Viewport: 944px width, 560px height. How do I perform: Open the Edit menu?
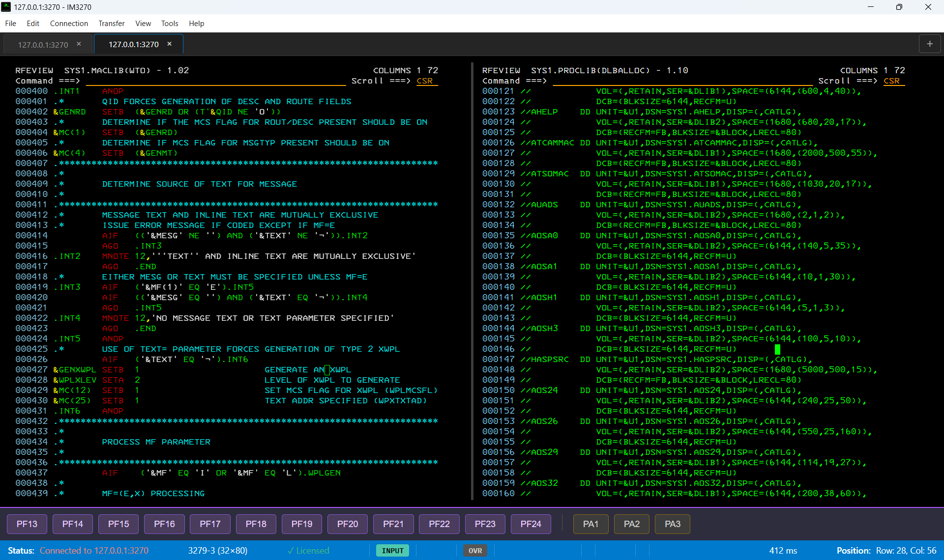(x=33, y=23)
